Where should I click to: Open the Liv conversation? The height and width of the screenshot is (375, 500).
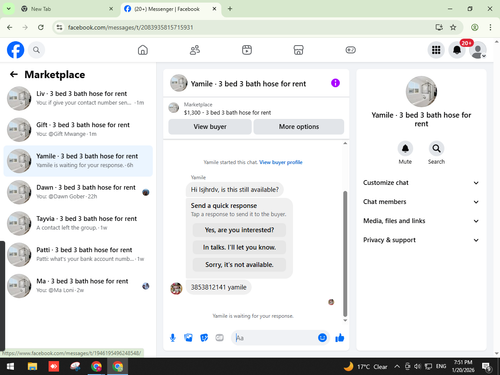(78, 98)
